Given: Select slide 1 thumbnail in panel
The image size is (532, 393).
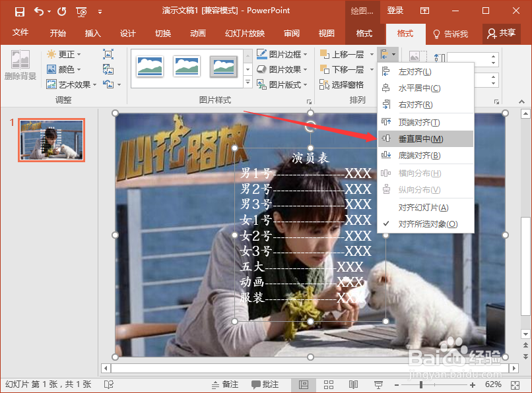Looking at the screenshot, I should pyautogui.click(x=51, y=140).
